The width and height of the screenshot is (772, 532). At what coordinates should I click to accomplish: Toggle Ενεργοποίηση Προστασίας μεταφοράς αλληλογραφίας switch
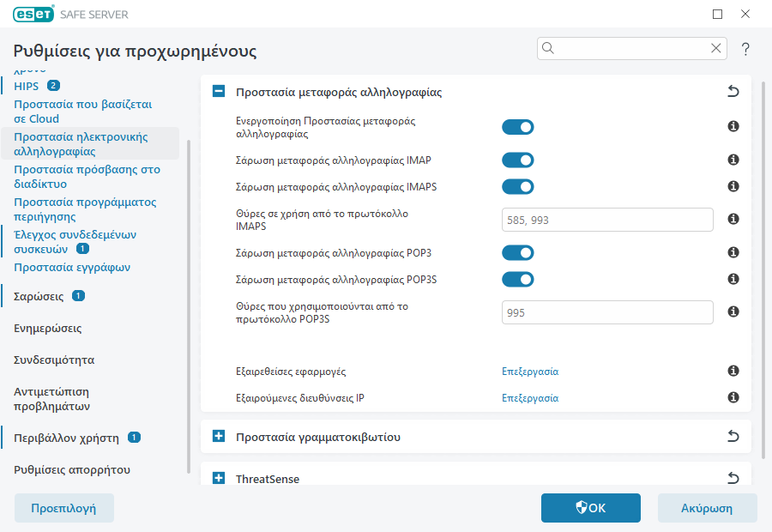pos(518,127)
